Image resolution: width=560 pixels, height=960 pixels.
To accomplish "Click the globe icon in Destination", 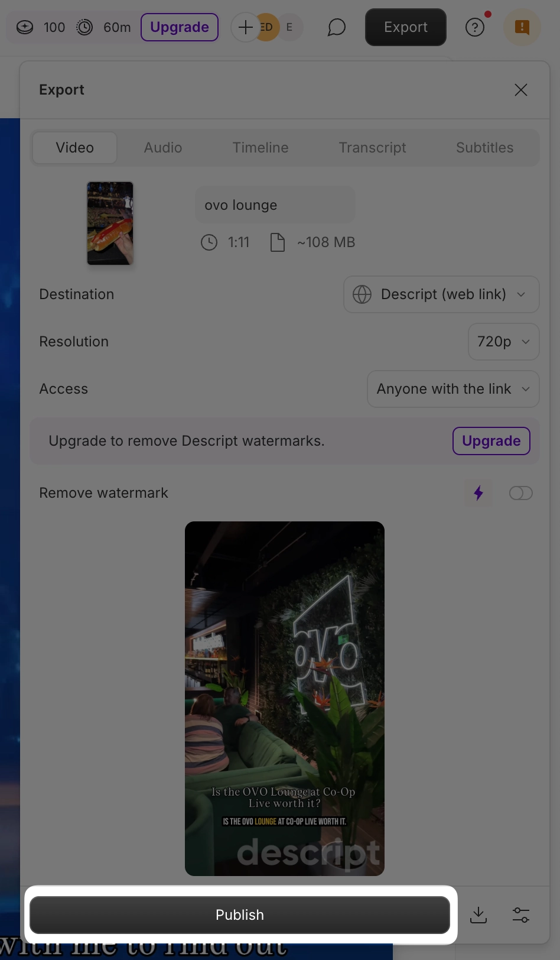I will (362, 294).
